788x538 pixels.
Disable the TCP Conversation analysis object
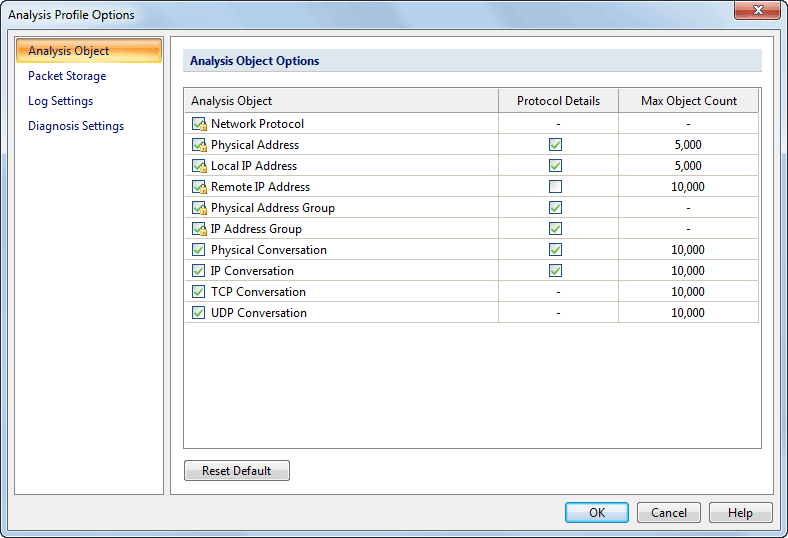coord(198,292)
